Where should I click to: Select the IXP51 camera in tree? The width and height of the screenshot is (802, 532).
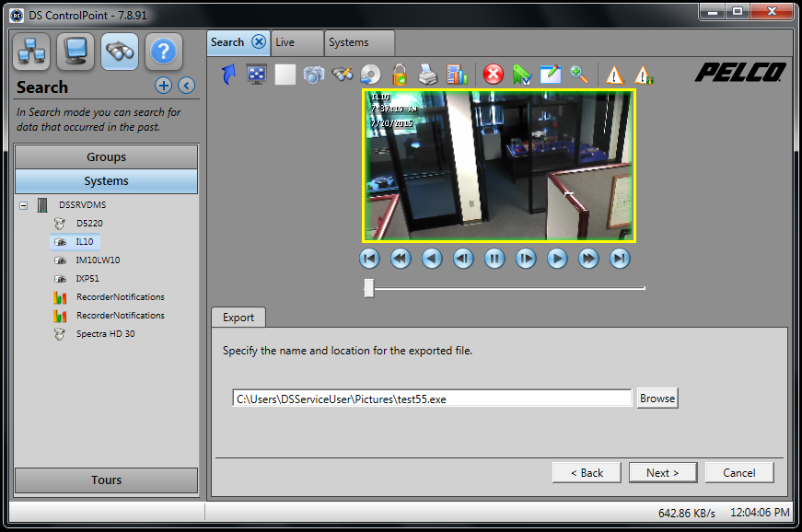pos(87,279)
